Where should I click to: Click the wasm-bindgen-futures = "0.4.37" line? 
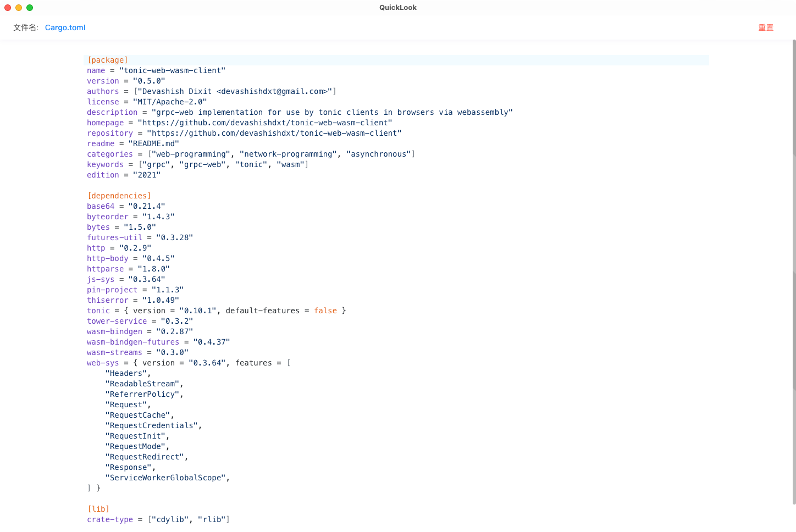coord(158,342)
